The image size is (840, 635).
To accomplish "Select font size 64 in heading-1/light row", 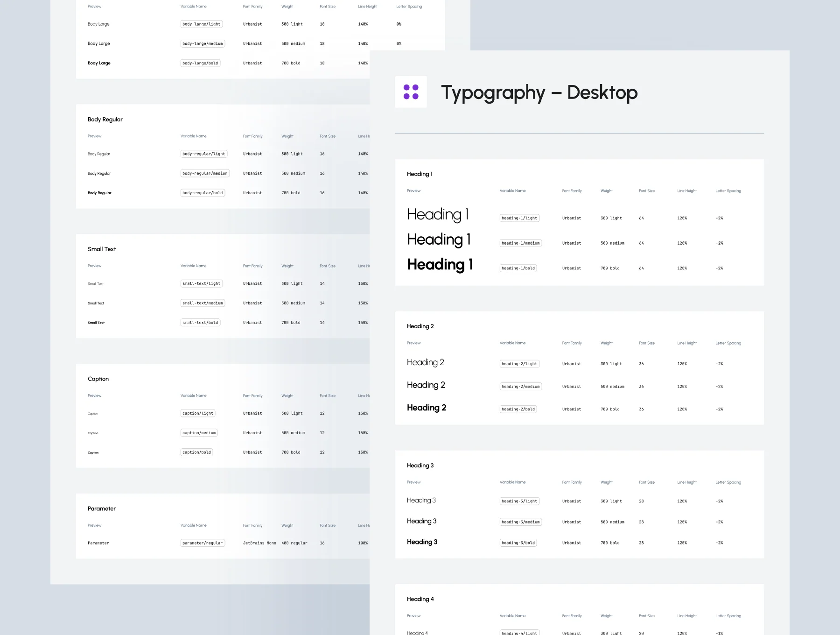I will [641, 219].
